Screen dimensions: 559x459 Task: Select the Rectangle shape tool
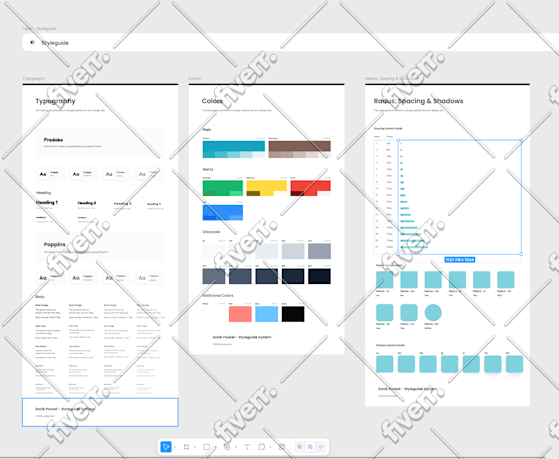pos(206,447)
